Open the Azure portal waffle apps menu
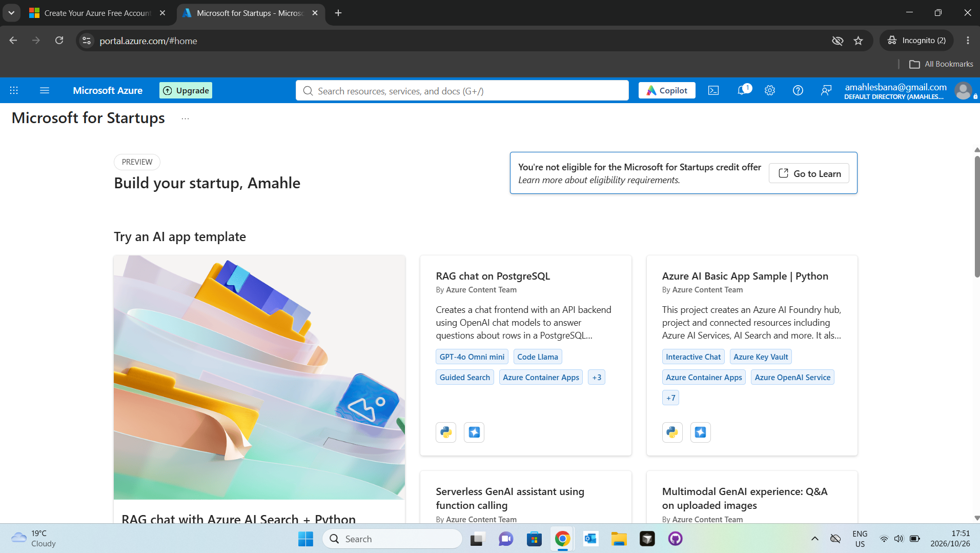 [x=14, y=90]
